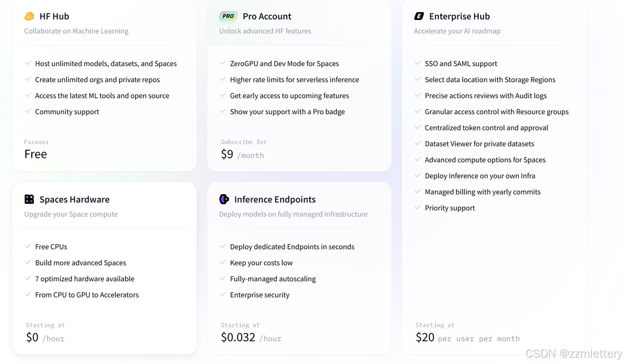Select 'Unlock advanced HF features' subtitle

tap(265, 31)
